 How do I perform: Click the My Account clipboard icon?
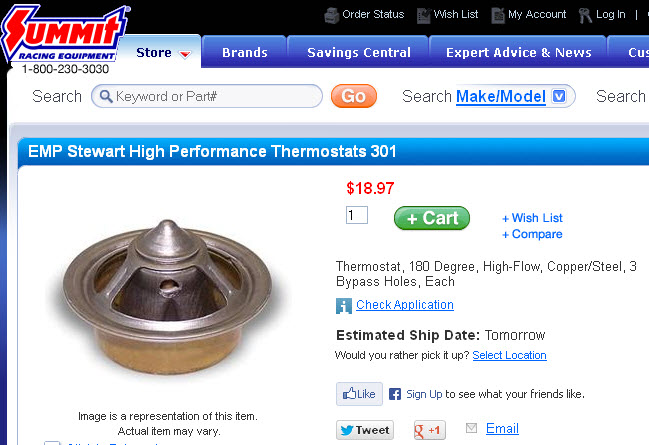click(498, 15)
